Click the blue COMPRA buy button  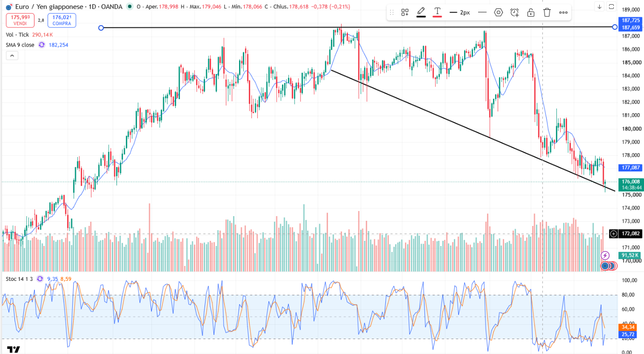pos(62,20)
